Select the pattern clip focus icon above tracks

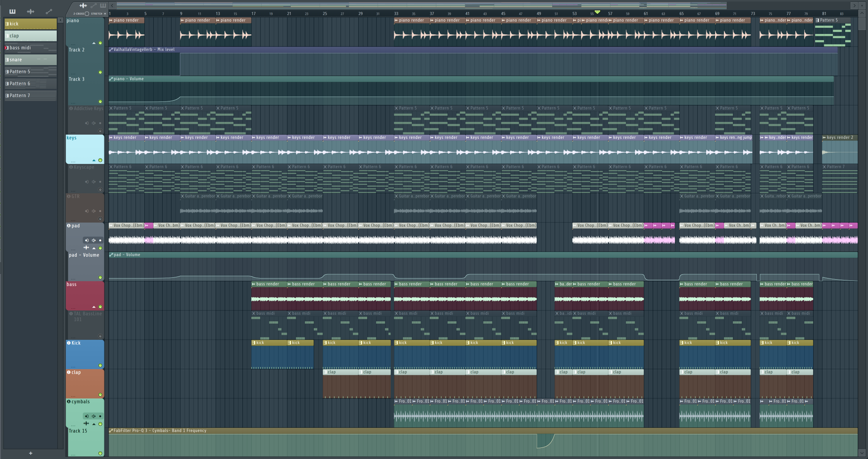pos(103,6)
